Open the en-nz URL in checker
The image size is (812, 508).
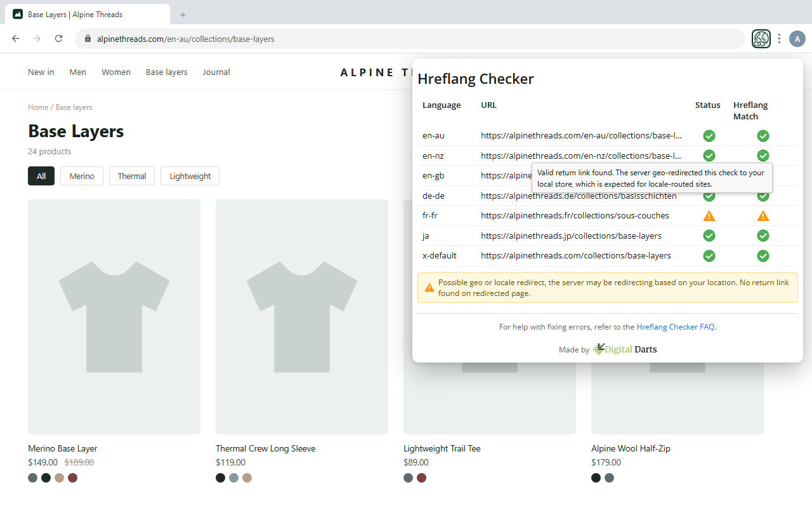(581, 156)
